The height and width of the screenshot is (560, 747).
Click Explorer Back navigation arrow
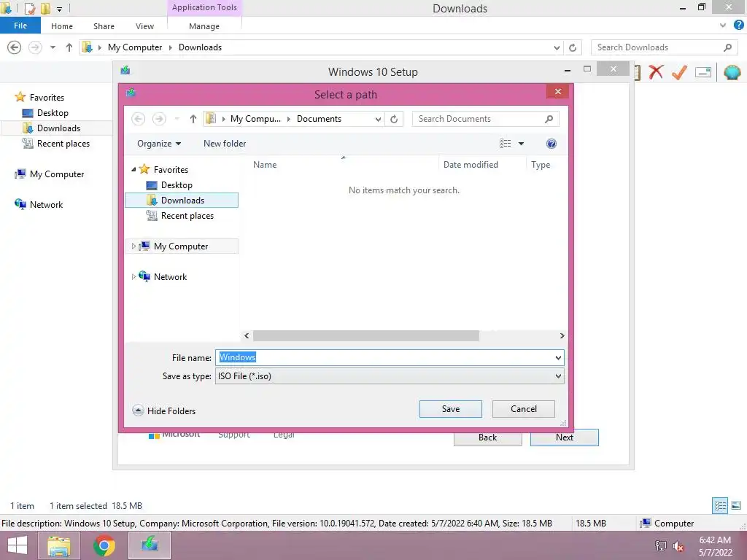point(15,47)
